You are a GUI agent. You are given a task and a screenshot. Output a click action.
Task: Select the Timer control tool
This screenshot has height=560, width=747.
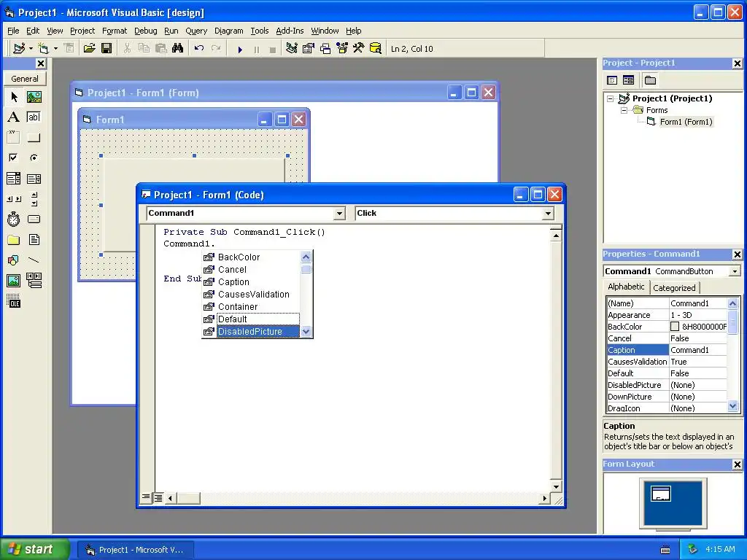click(14, 219)
